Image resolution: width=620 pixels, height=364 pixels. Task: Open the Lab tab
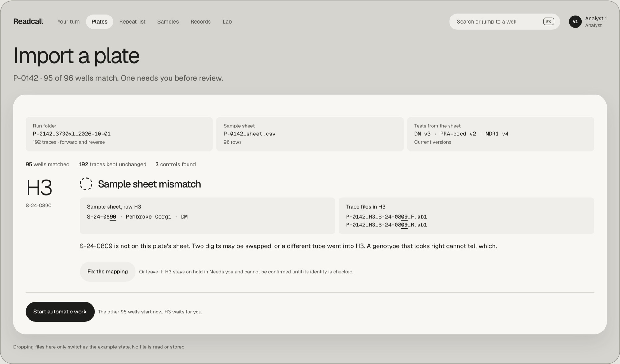[227, 22]
